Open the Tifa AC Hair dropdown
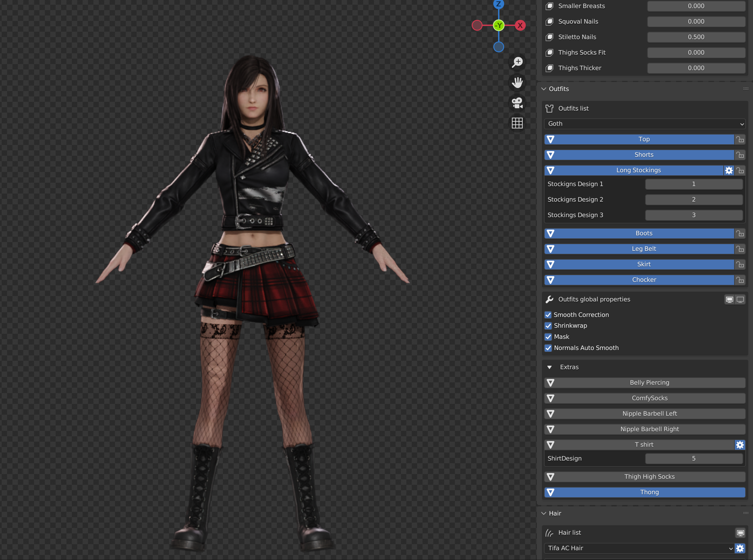Screen dimensions: 753x560 coord(639,548)
